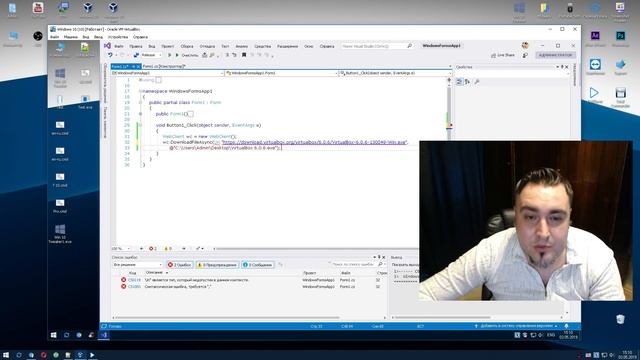640x360 pixels.
Task: Open the Button1_Click member navigation dropdown
Action: [x=396, y=73]
